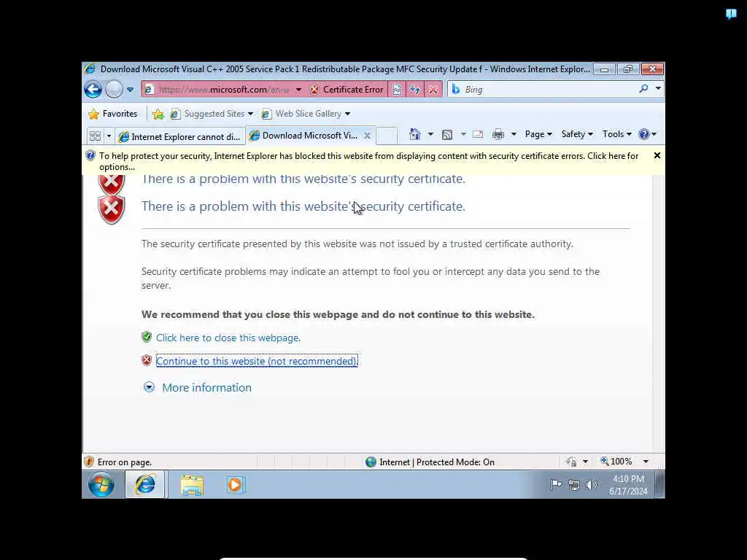Open the search provider dropdown arrow
This screenshot has width=747, height=560.
pos(658,88)
